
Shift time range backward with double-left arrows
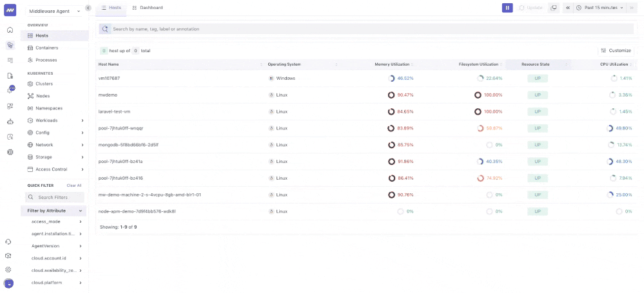pos(567,8)
